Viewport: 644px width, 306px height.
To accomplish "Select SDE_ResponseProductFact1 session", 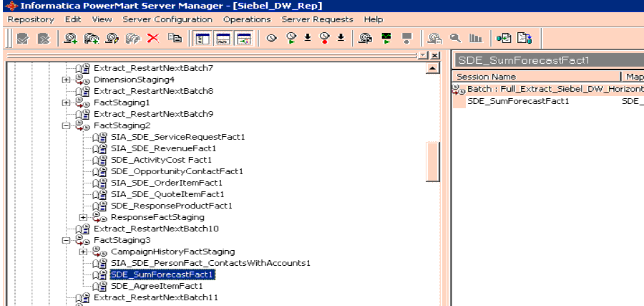I will click(x=172, y=206).
